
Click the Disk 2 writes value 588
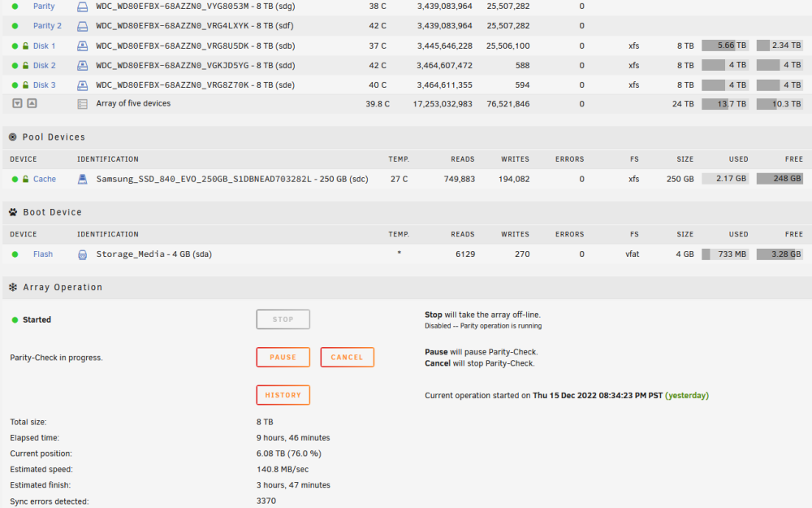point(522,66)
